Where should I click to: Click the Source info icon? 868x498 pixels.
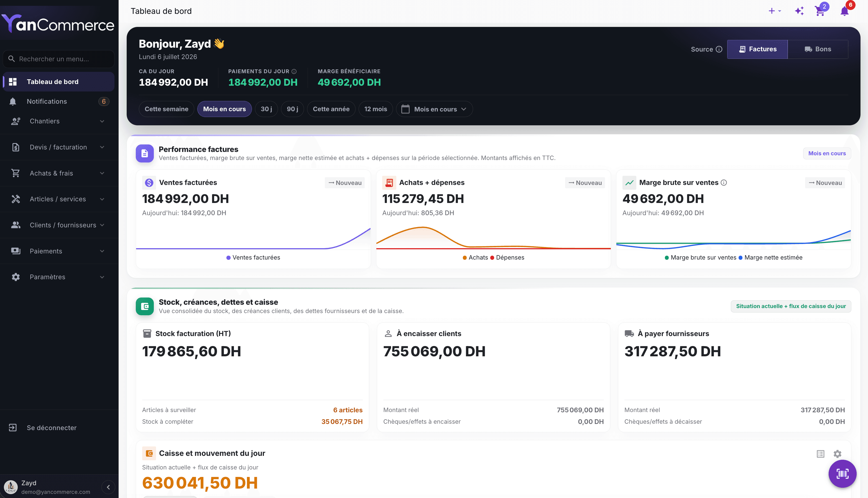[719, 49]
